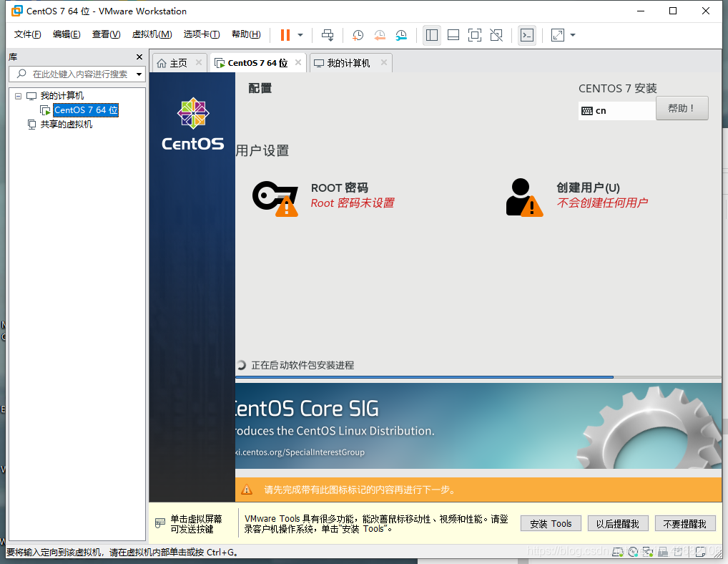728x564 pixels.
Task: Pause the virtual machine with the orange pause button
Action: [285, 35]
